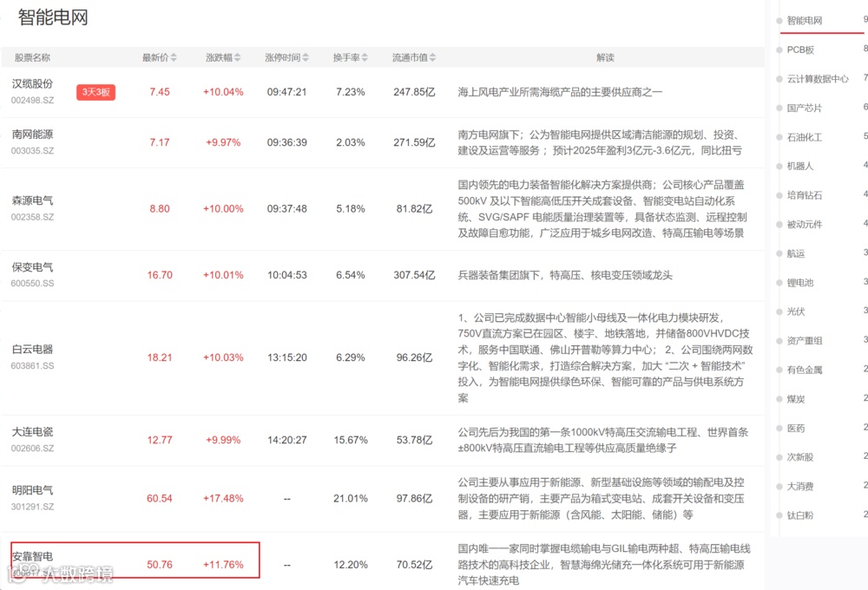Click 大连电瓷 turnover 15.67%
This screenshot has width=868, height=590.
point(351,440)
